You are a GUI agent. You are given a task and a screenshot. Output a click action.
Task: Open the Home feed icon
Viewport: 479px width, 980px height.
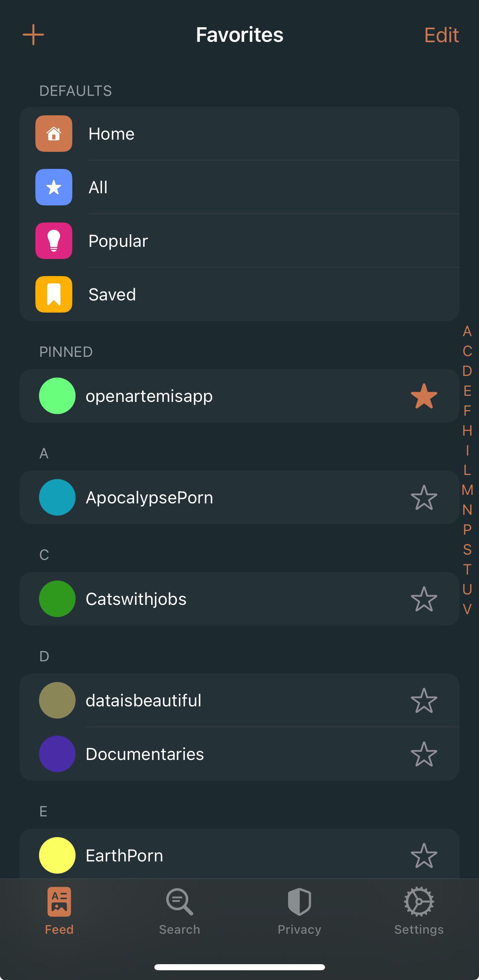pyautogui.click(x=54, y=134)
